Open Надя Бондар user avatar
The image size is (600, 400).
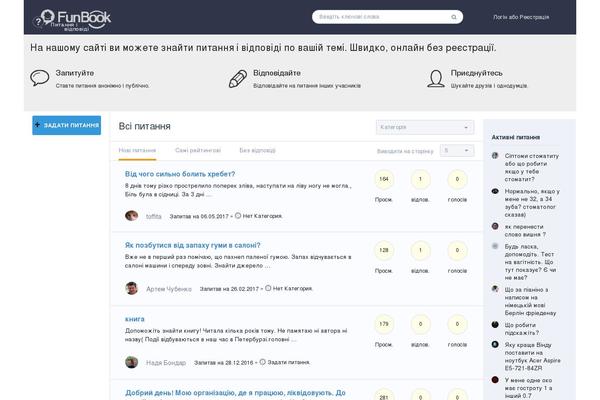point(131,362)
